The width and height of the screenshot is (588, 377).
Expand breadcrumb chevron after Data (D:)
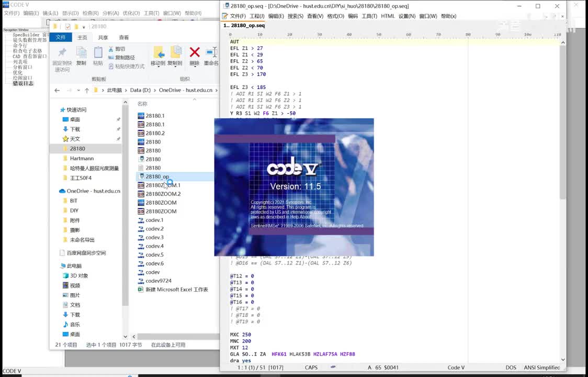click(155, 91)
